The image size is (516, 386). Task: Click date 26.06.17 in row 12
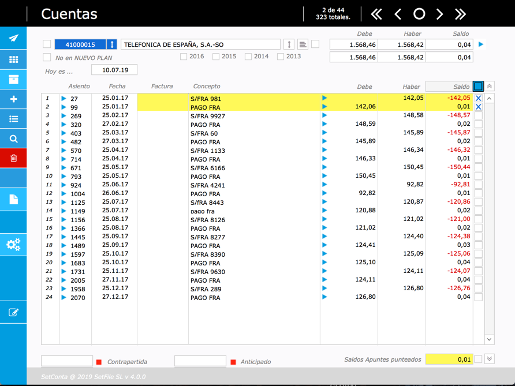(115, 193)
